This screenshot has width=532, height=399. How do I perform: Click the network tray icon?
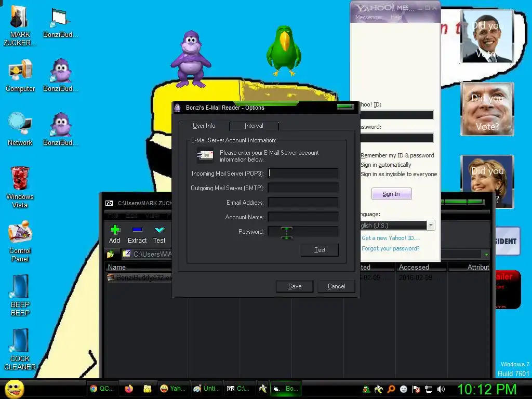pyautogui.click(x=429, y=389)
